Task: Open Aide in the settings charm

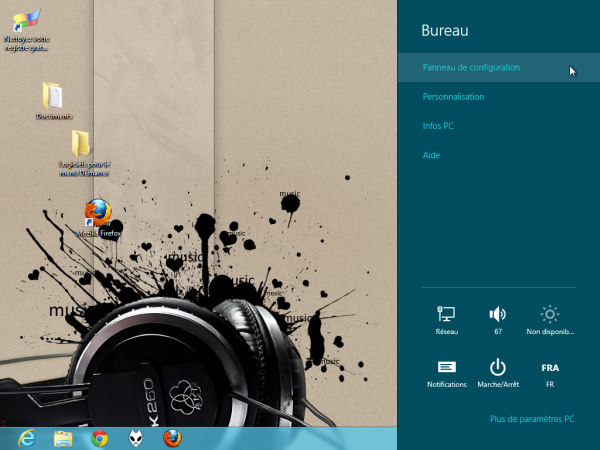Action: click(x=431, y=155)
